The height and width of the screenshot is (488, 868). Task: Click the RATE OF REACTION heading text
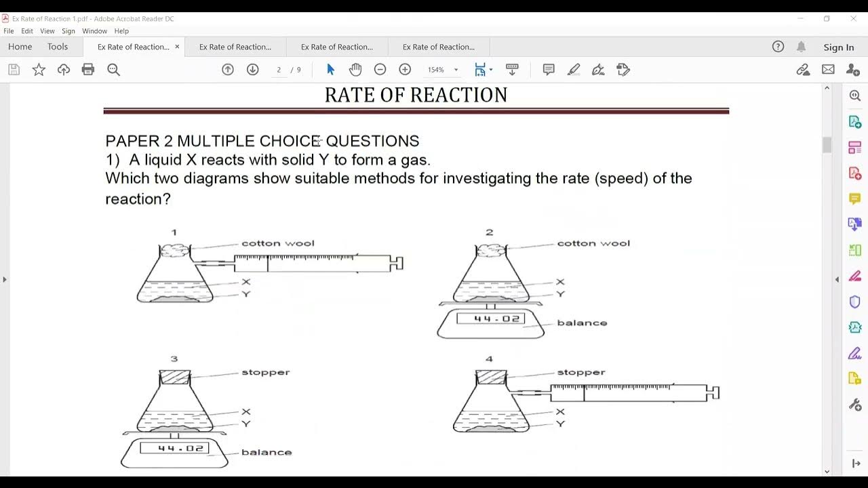point(416,95)
